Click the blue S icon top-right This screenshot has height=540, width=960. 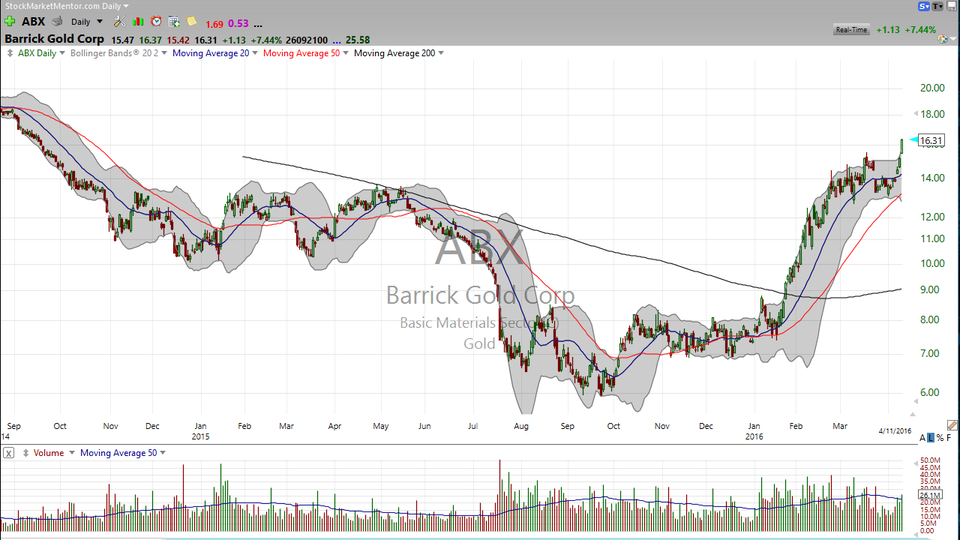pyautogui.click(x=923, y=6)
